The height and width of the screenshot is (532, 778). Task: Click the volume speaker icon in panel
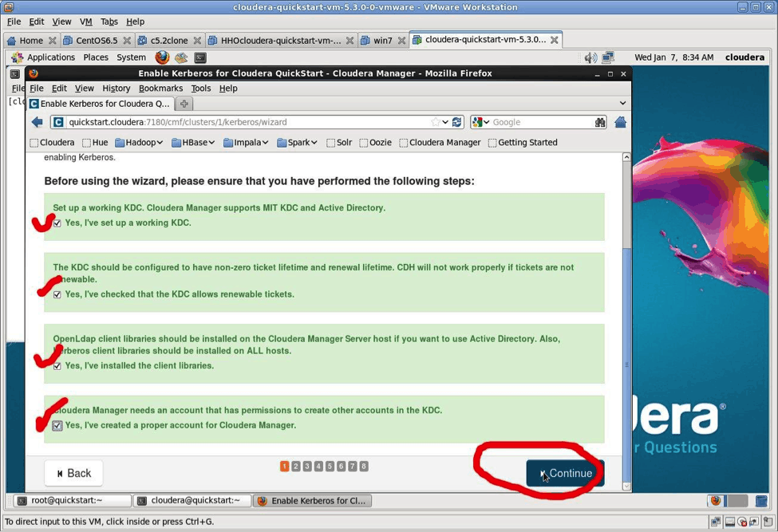click(x=590, y=57)
